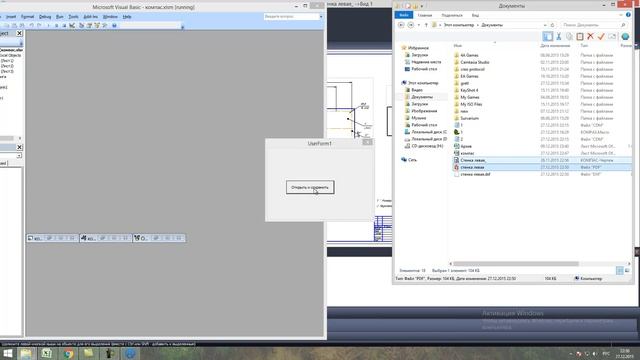640x360 pixels.
Task: Open Excel from the taskbar
Action: tap(46, 353)
